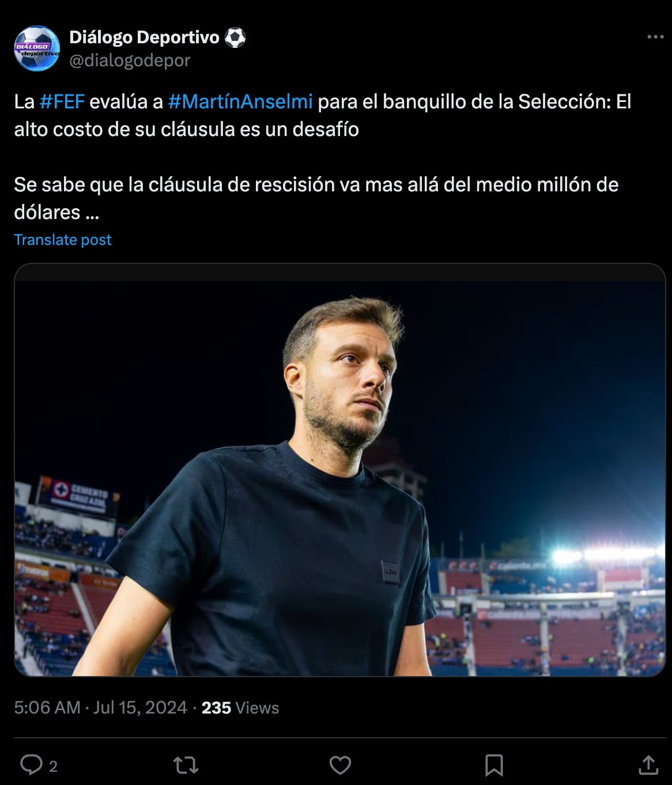Open the #FEF hashtag

[x=62, y=101]
